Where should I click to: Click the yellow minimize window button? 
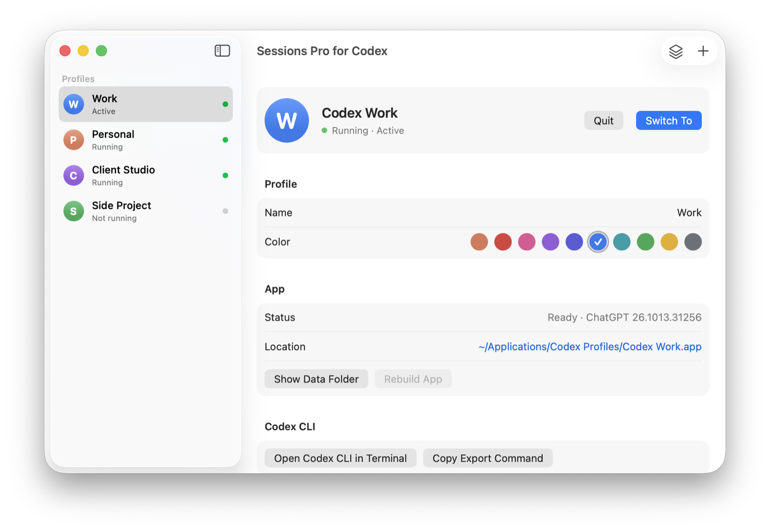[83, 51]
